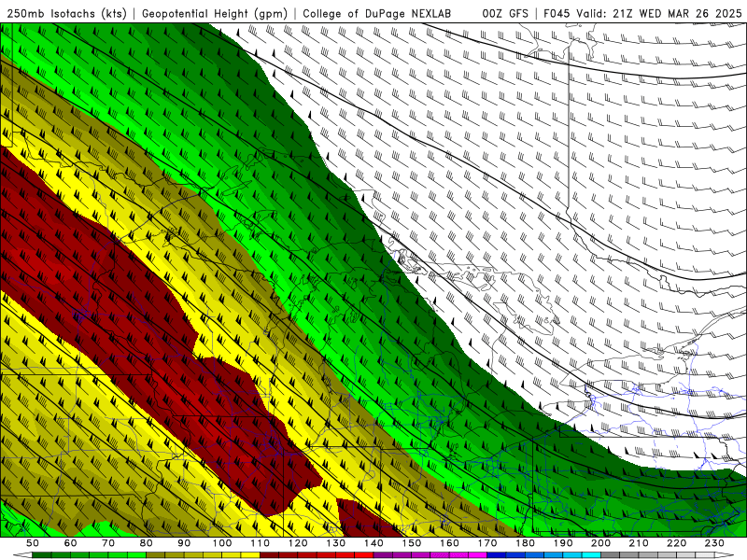747x560 pixels.
Task: Click the 'Geopotential Height (gpm)' header text
Action: [215, 14]
